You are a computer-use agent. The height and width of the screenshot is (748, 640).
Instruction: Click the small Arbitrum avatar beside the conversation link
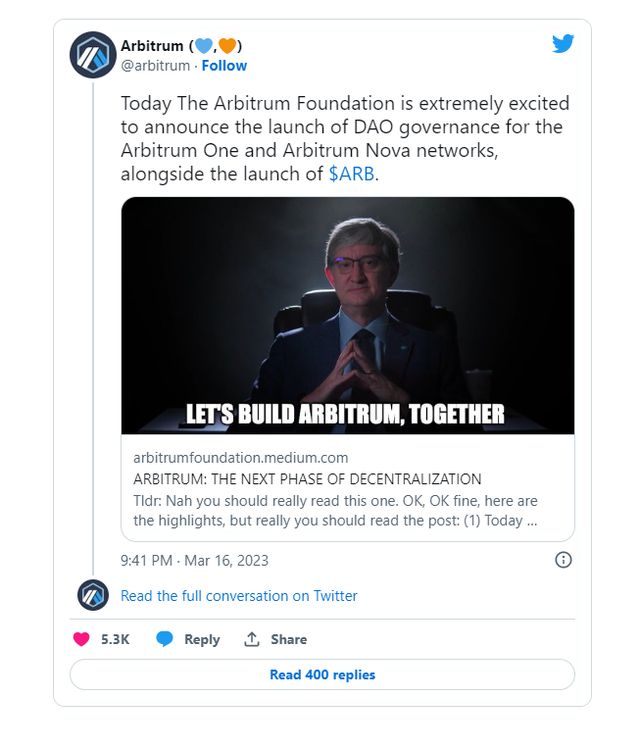pos(93,595)
